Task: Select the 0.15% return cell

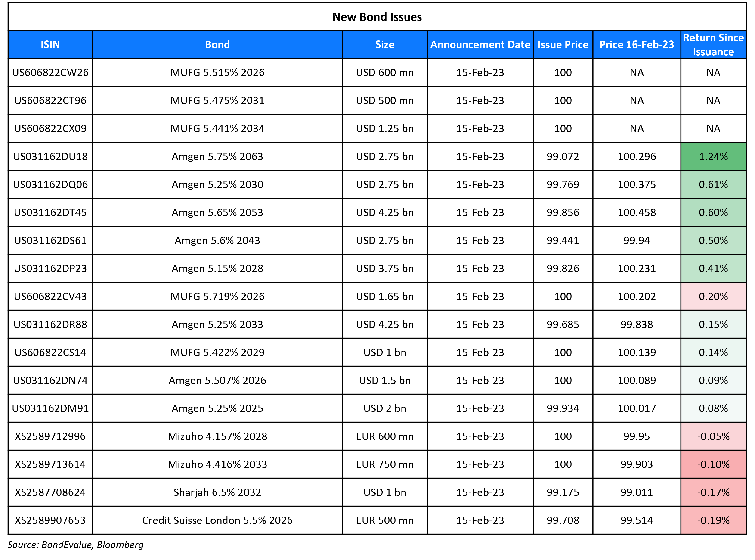Action: tap(713, 324)
